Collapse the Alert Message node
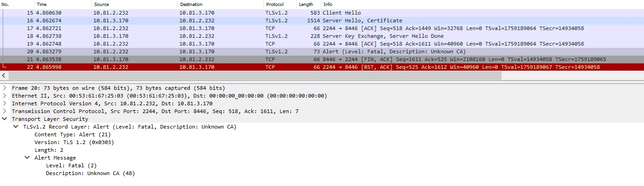 coord(27,158)
